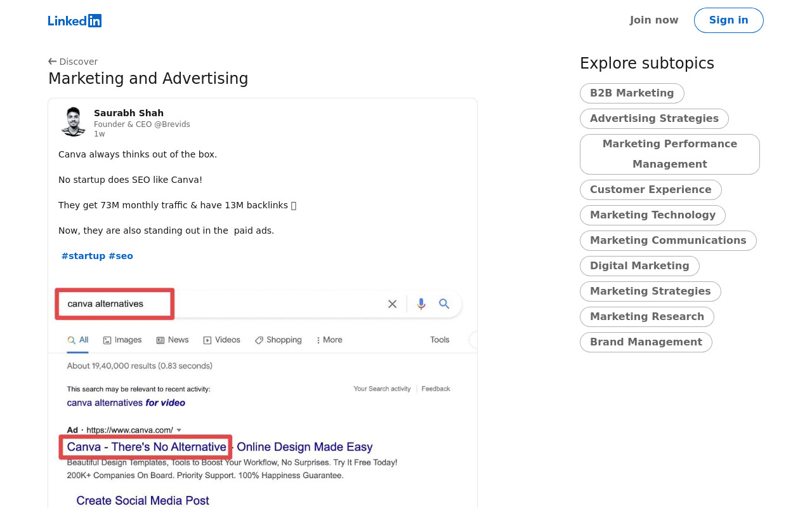Image resolution: width=812 pixels, height=508 pixels.
Task: Click the LinkedIn logo
Action: [75, 20]
